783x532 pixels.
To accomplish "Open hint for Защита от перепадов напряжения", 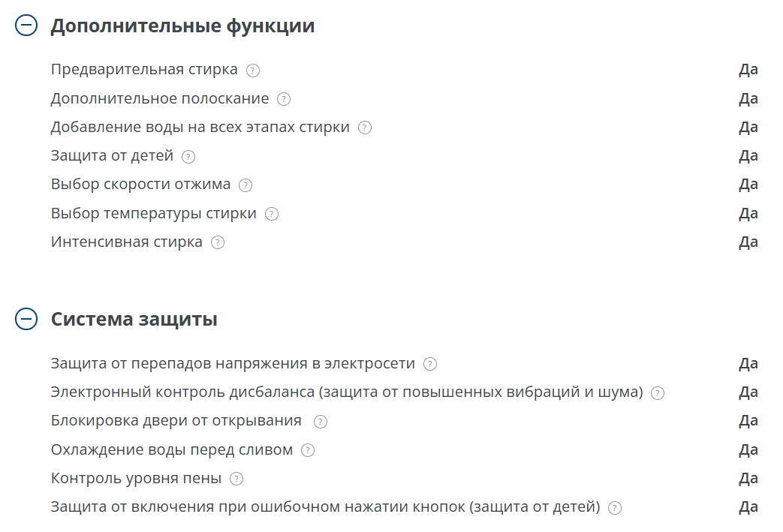I will coord(430,364).
